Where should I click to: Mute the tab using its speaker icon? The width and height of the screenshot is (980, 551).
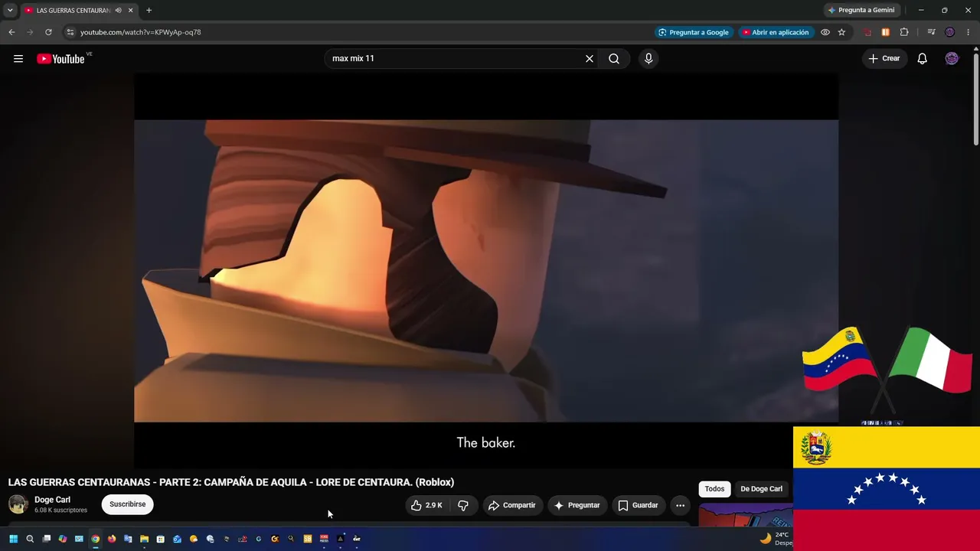pyautogui.click(x=119, y=11)
